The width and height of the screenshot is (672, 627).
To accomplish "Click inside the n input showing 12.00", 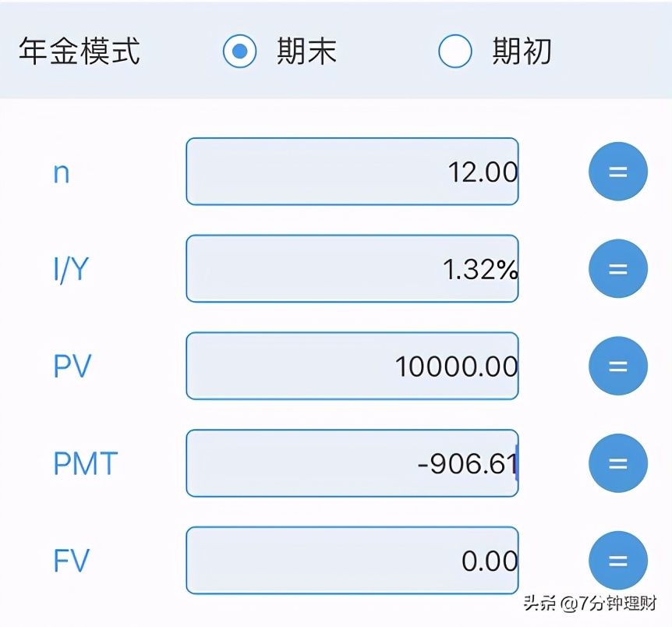I will coord(352,171).
